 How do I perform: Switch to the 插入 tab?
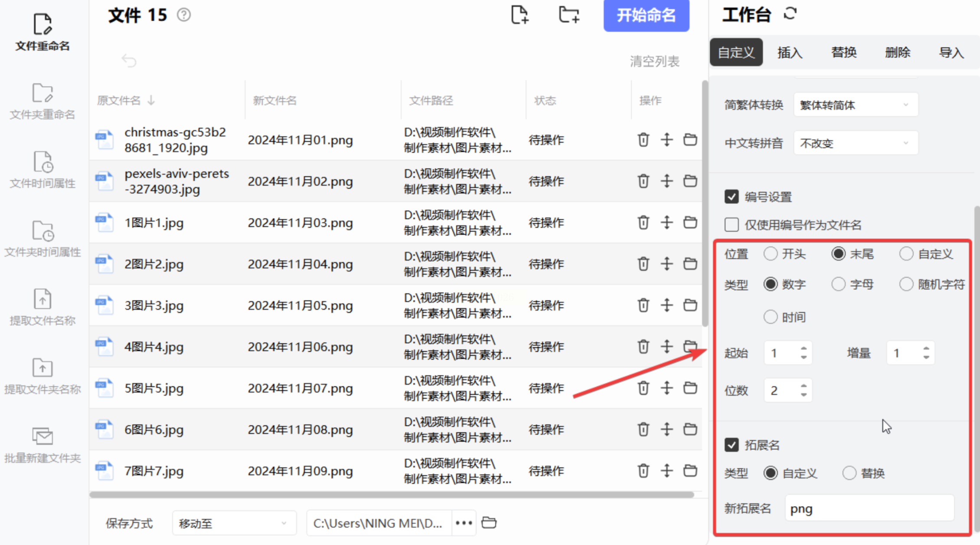click(790, 53)
